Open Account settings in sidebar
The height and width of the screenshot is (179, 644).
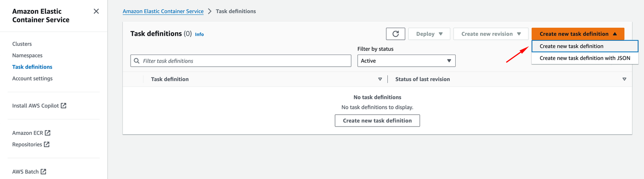(x=32, y=79)
